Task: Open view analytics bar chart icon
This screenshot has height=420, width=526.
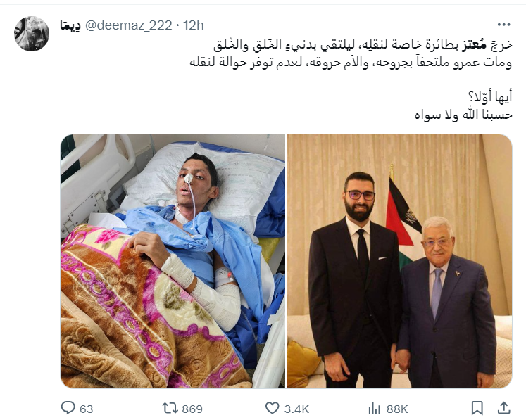Action: (375, 408)
